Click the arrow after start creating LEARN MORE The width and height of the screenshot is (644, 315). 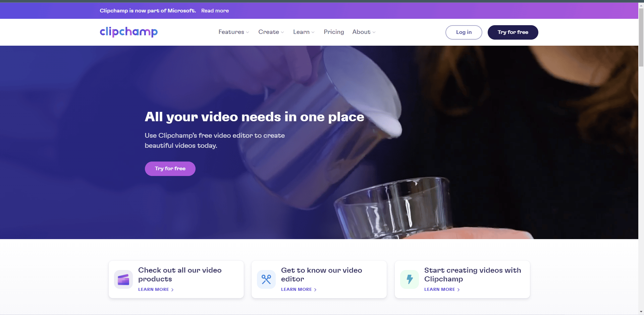pos(459,289)
